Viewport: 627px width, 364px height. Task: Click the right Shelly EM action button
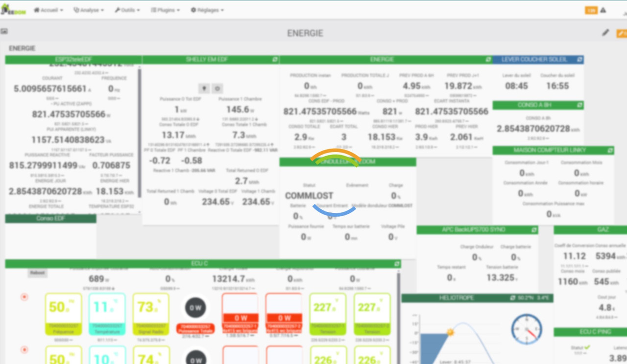pos(217,89)
